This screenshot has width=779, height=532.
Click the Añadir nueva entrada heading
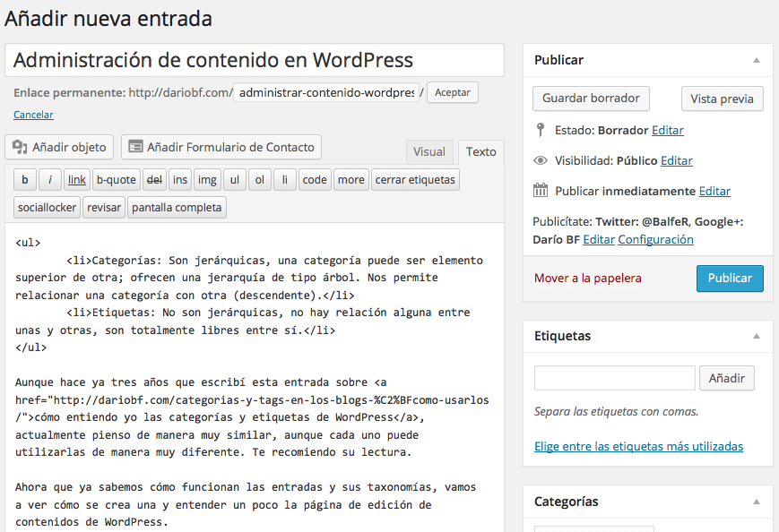tap(108, 19)
